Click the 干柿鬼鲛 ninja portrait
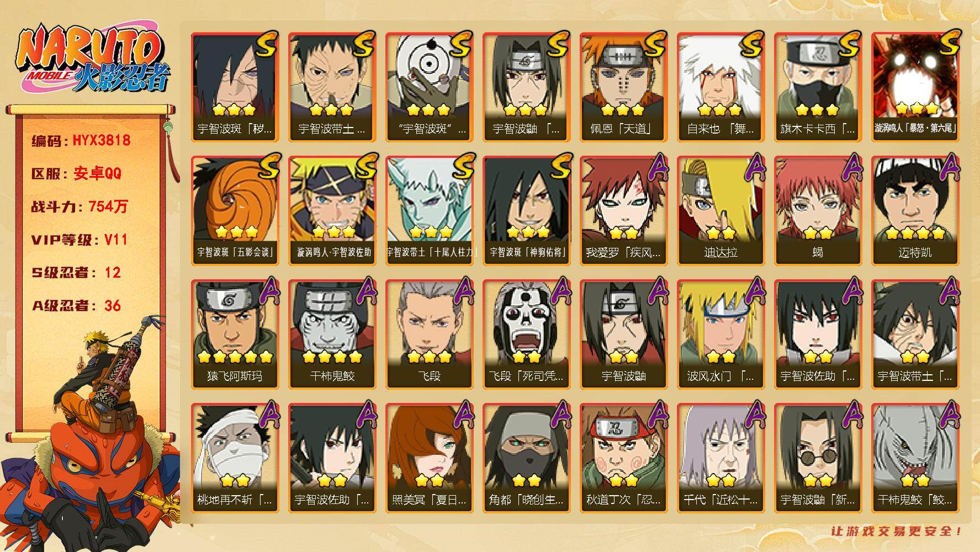The width and height of the screenshot is (980, 552). 332,335
